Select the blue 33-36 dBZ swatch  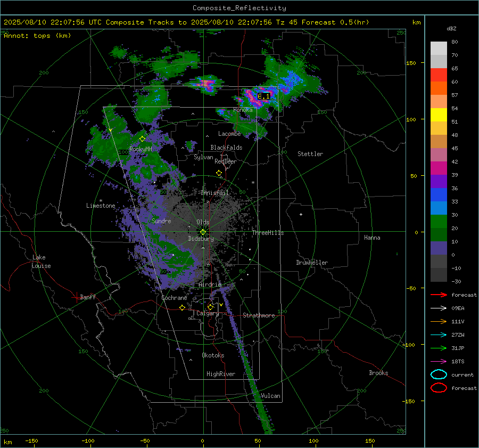[x=439, y=195]
